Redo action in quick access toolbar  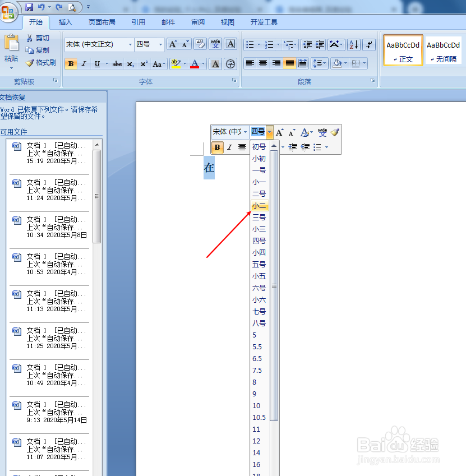click(59, 7)
